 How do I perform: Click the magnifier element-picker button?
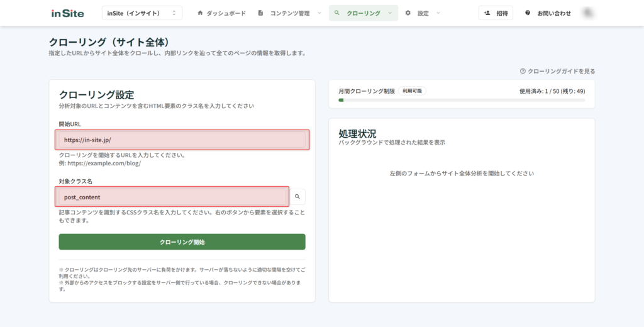[x=297, y=197]
